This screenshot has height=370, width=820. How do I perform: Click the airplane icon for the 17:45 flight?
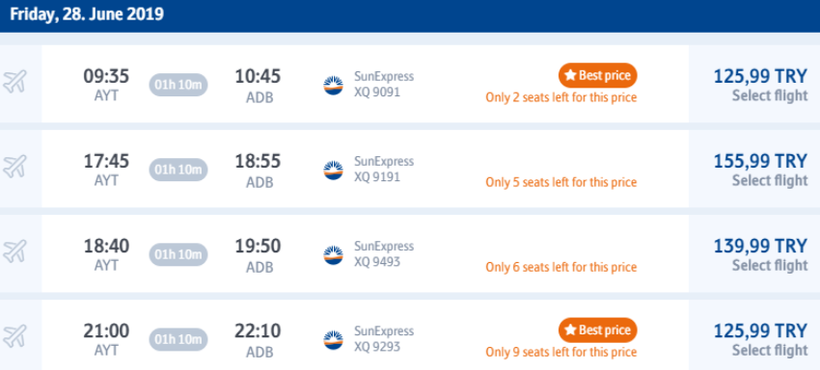coord(15,167)
